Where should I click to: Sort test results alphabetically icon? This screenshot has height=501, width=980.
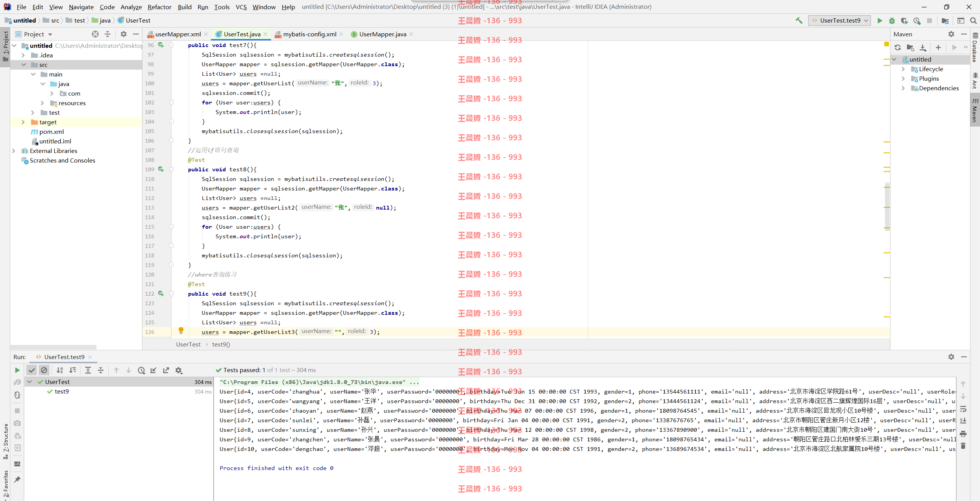60,370
